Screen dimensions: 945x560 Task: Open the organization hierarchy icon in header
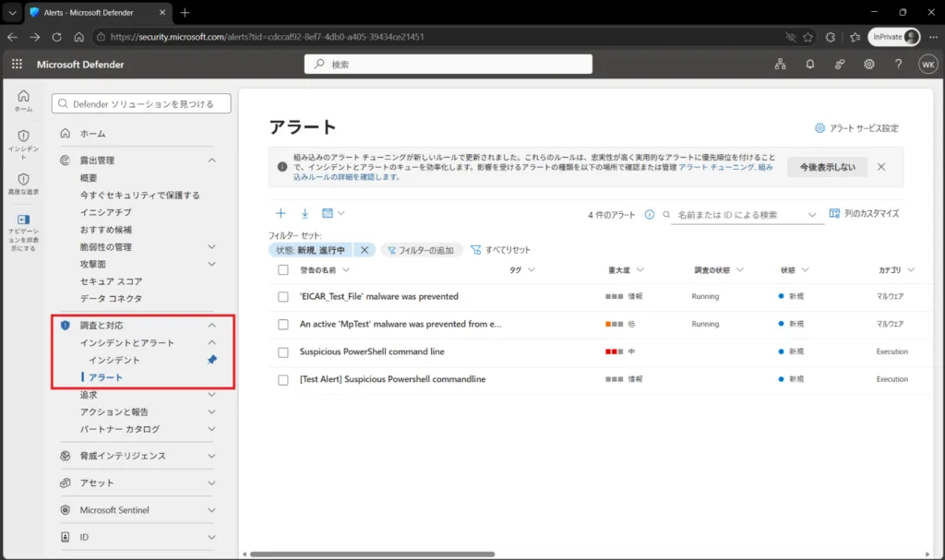[x=781, y=64]
